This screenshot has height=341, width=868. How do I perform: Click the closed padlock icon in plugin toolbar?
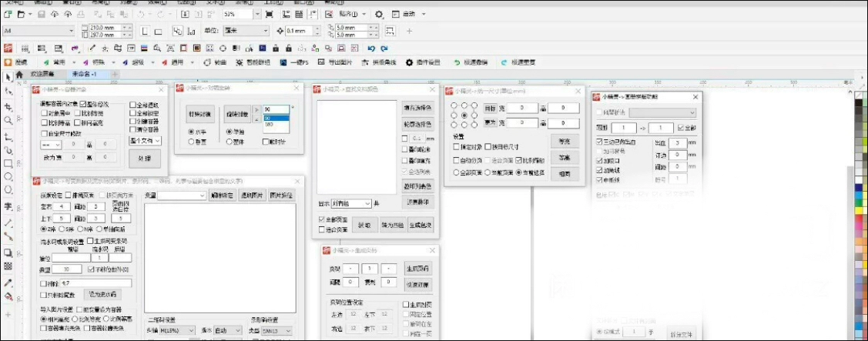275,48
